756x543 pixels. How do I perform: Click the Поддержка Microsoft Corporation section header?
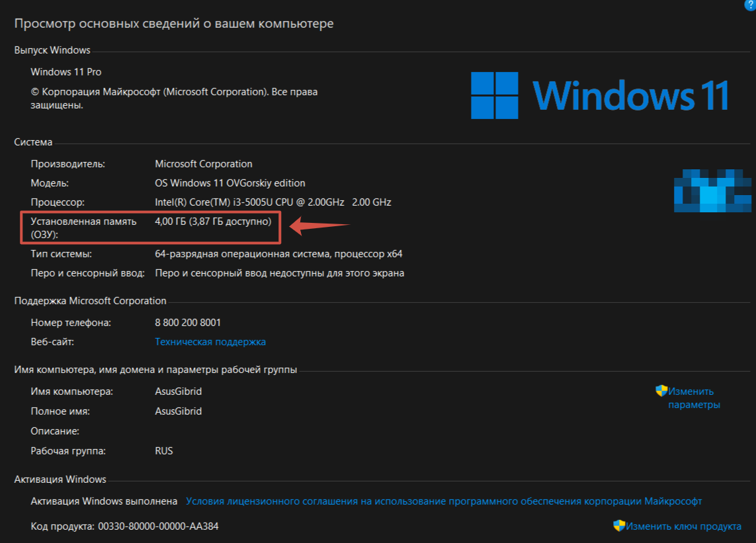90,301
